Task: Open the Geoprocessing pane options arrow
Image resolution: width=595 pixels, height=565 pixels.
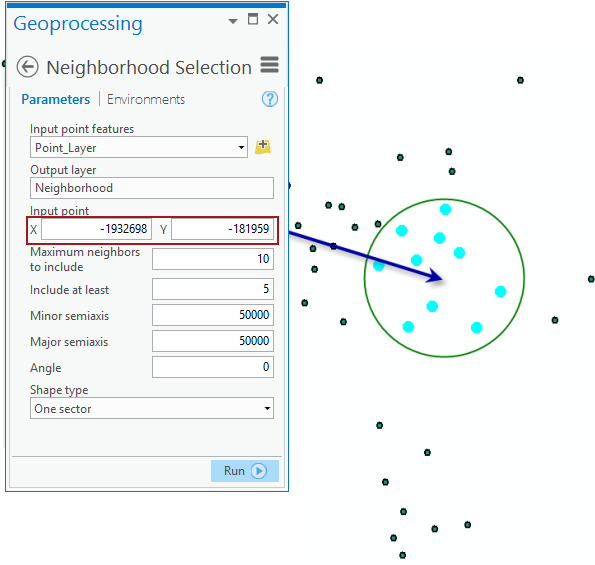Action: (233, 21)
